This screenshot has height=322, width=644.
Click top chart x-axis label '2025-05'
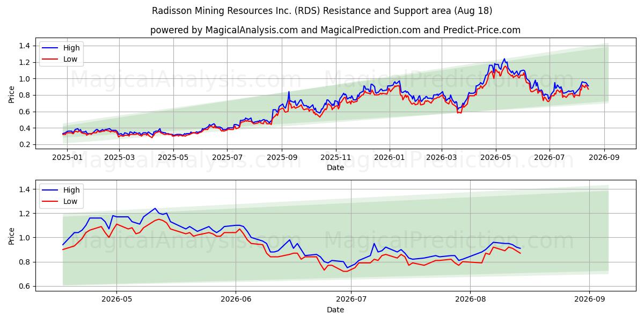173,158
